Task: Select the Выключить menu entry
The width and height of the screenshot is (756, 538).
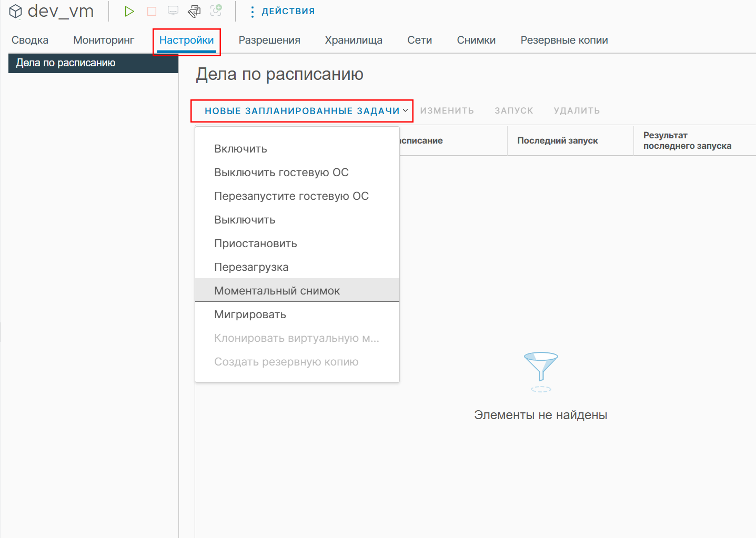Action: pyautogui.click(x=297, y=220)
